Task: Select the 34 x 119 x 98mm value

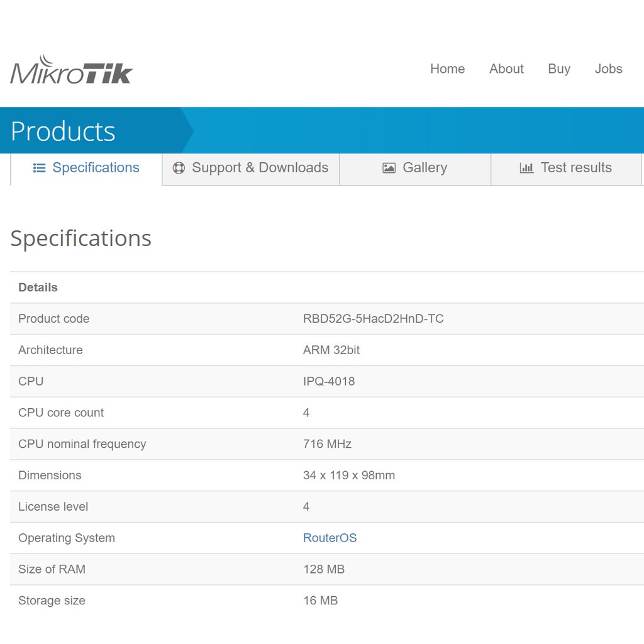Action: [349, 475]
